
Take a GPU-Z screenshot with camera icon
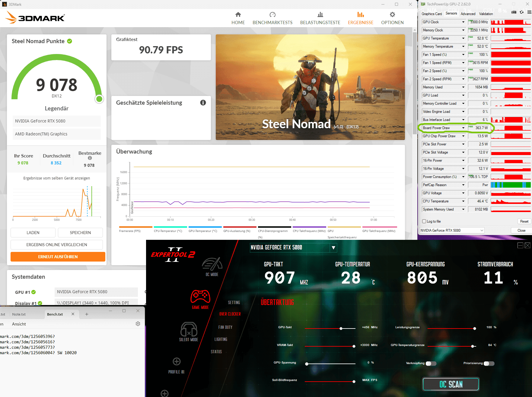tap(514, 12)
